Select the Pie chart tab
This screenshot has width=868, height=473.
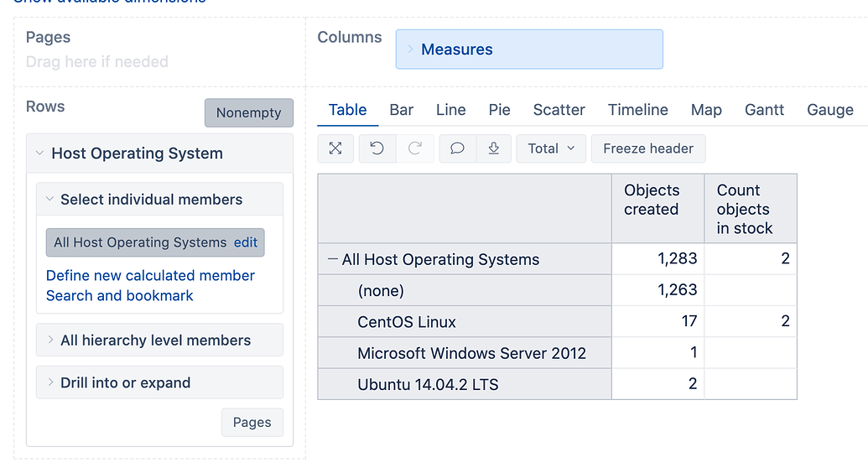click(x=499, y=110)
